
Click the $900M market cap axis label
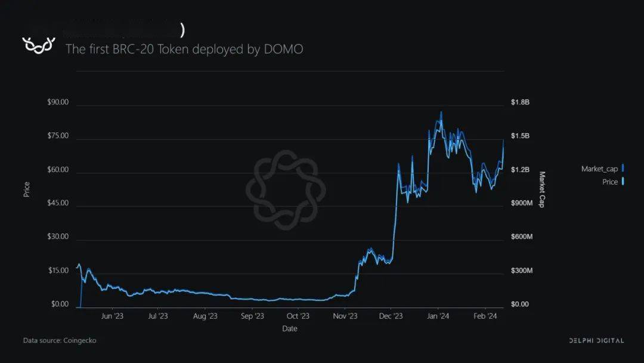(x=522, y=202)
